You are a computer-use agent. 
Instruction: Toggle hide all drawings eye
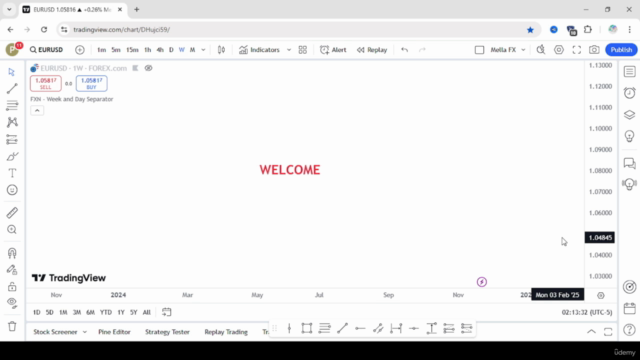12,302
